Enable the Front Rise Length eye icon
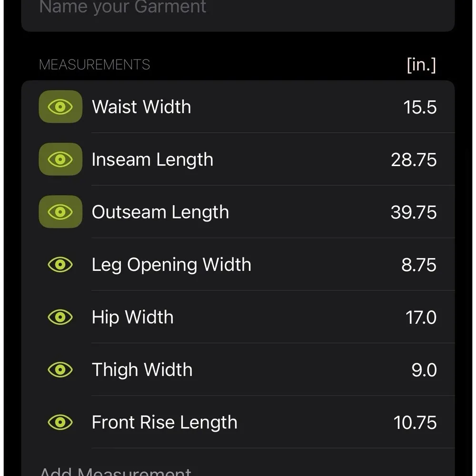Screen dimensions: 476x476 coord(60,422)
